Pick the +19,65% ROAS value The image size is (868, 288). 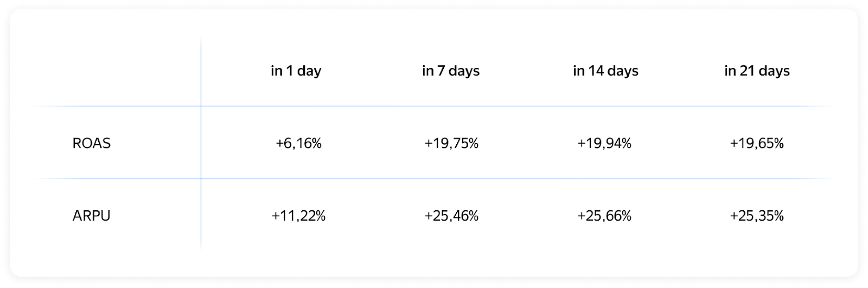757,143
